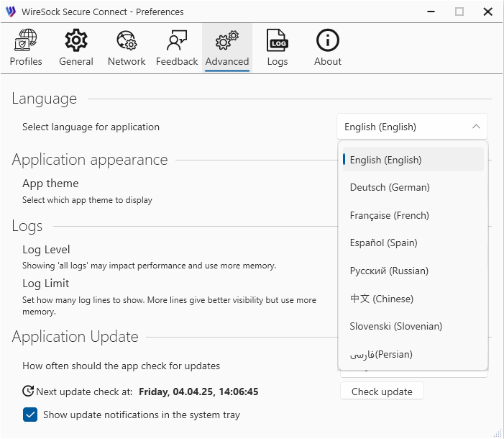This screenshot has width=504, height=439.
Task: Click the Select language for application label
Action: tap(91, 127)
